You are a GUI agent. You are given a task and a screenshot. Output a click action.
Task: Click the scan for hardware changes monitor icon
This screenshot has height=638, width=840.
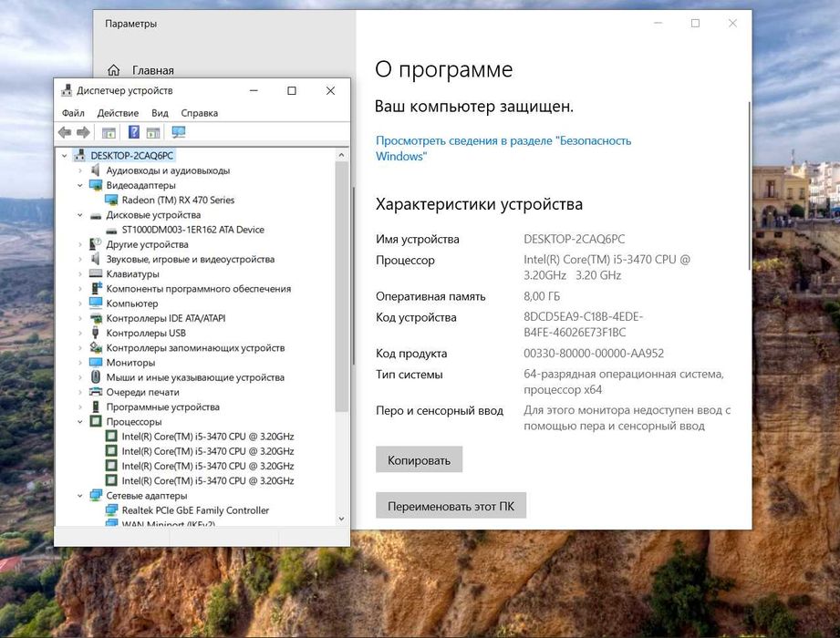[x=179, y=131]
